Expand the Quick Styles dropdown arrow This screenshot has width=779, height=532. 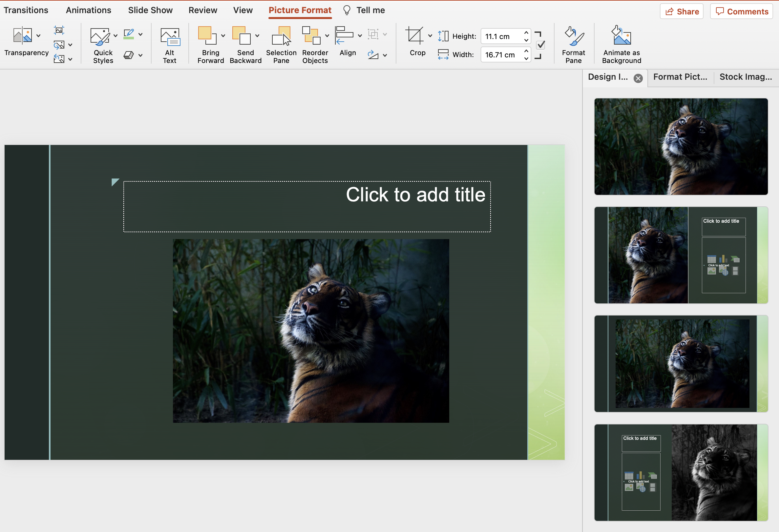(x=116, y=35)
